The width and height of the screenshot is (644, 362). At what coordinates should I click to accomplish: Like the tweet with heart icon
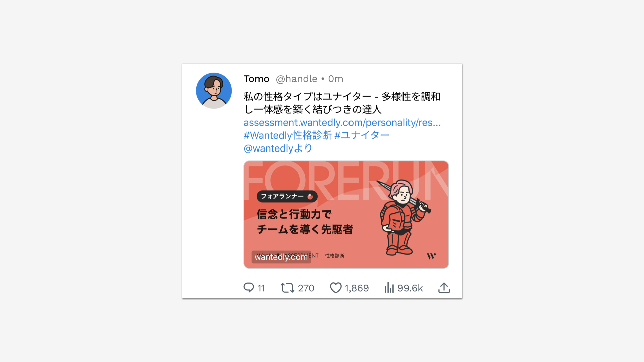pyautogui.click(x=336, y=288)
